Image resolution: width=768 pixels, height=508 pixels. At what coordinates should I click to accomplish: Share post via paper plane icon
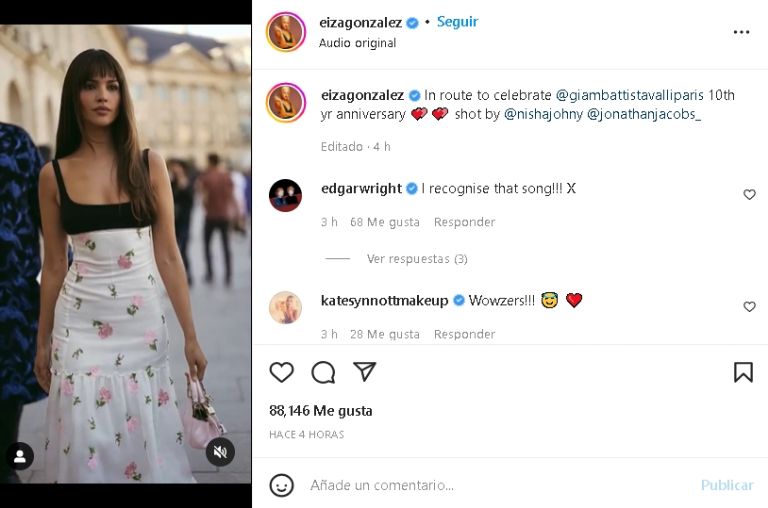pyautogui.click(x=365, y=372)
